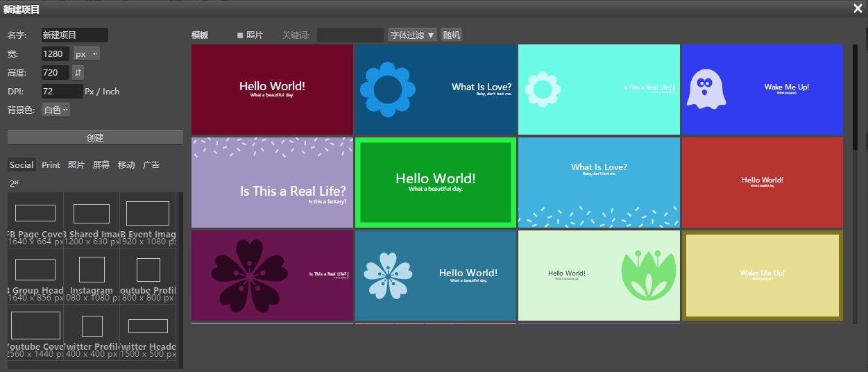Pick the Youtube Cover 2560 x 1440 preset

click(x=35, y=332)
